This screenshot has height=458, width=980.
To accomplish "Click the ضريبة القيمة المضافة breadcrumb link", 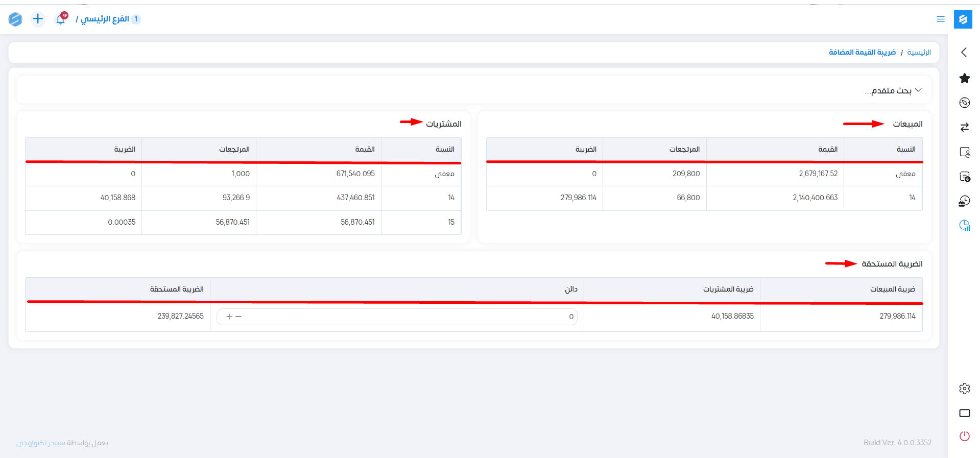I will (x=862, y=53).
